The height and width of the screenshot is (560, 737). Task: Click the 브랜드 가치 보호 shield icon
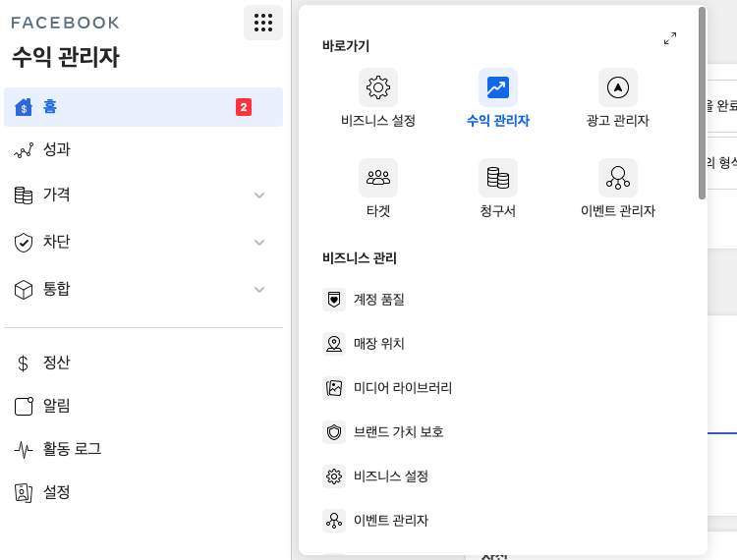[x=334, y=431]
